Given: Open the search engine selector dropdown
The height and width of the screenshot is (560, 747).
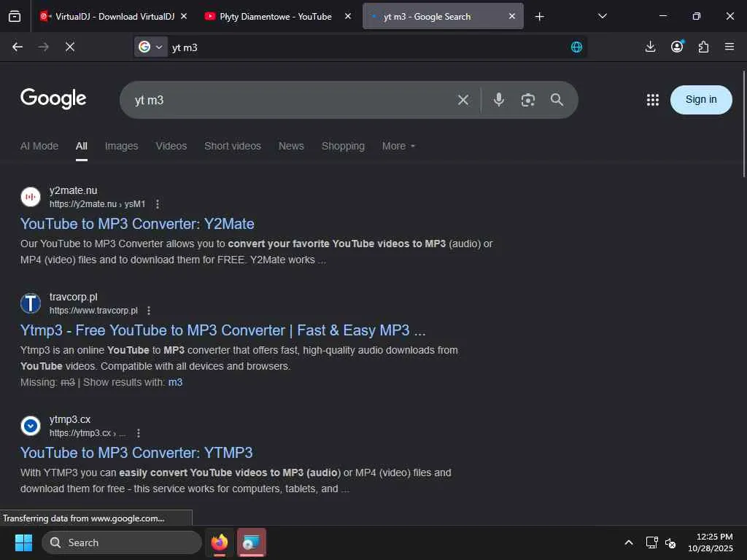Looking at the screenshot, I should click(150, 47).
